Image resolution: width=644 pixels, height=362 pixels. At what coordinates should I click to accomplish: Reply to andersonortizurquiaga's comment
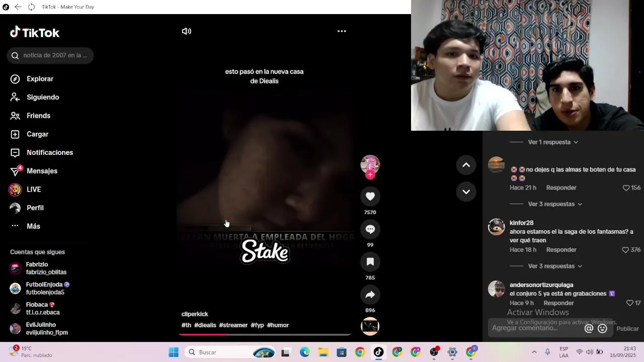point(558,303)
